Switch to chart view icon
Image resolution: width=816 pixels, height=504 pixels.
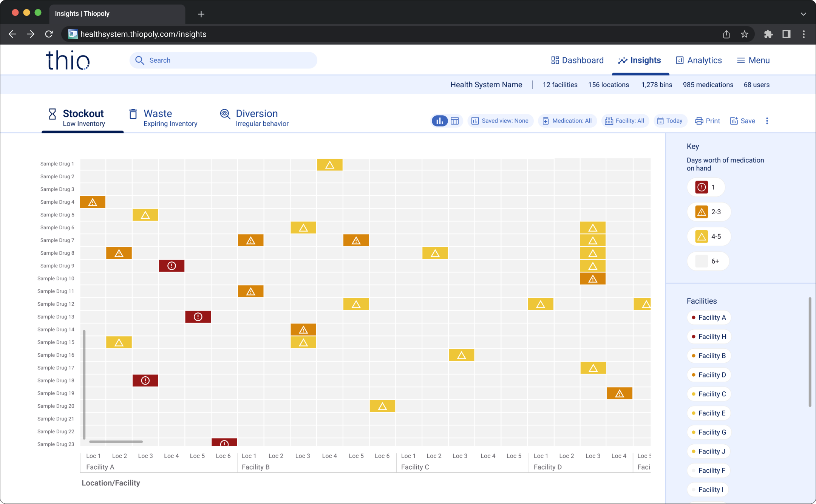(440, 121)
